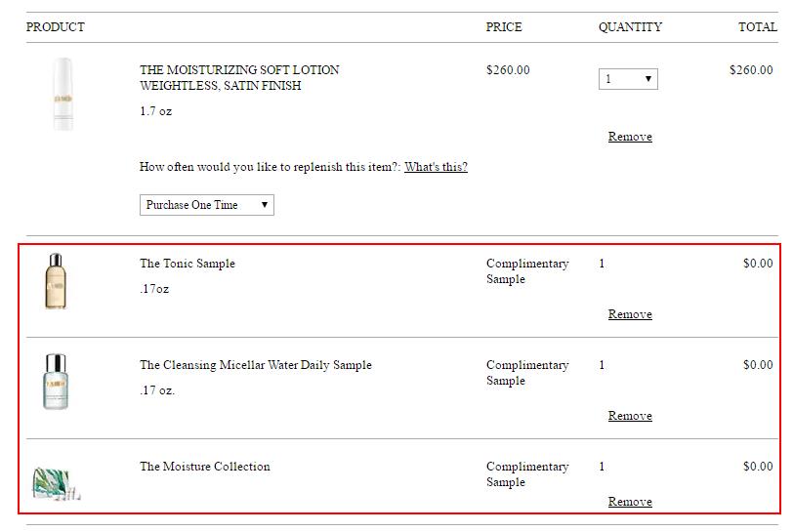Click the TOTAL column header
793x532 pixels.
[758, 26]
